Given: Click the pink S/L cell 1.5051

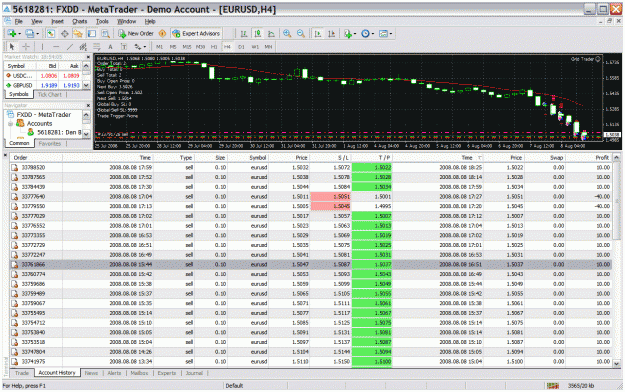Looking at the screenshot, I should point(331,197).
